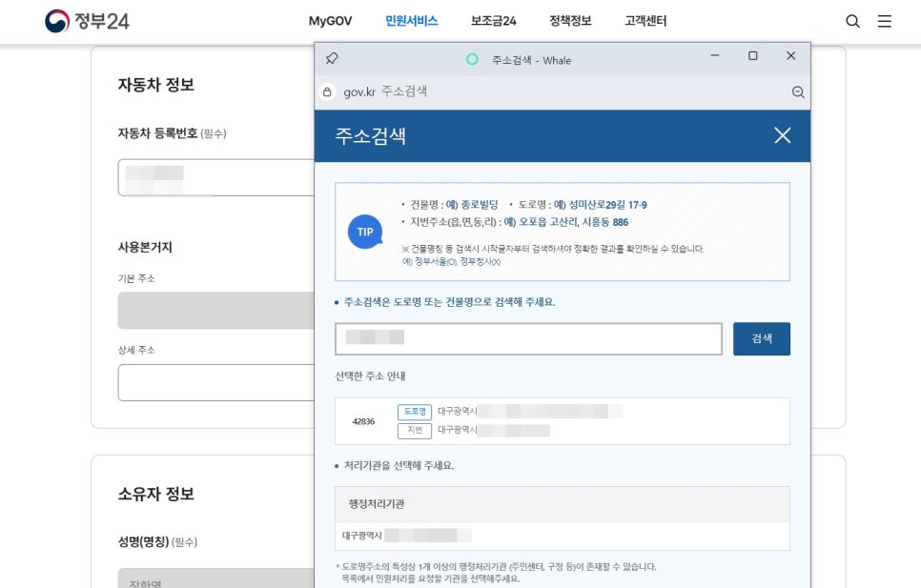Pin the Whale popup window with the pin icon
This screenshot has width=921, height=588.
332,58
